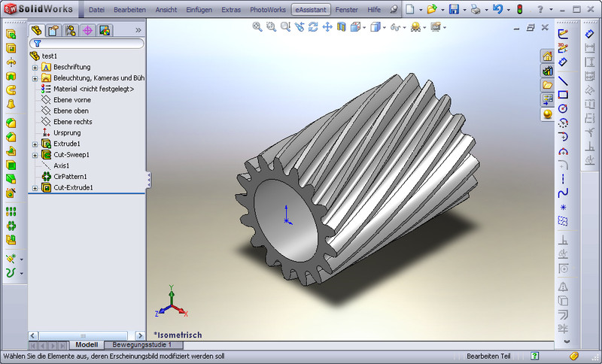The width and height of the screenshot is (602, 364).
Task: Select the Pan view tool
Action: coord(327,27)
